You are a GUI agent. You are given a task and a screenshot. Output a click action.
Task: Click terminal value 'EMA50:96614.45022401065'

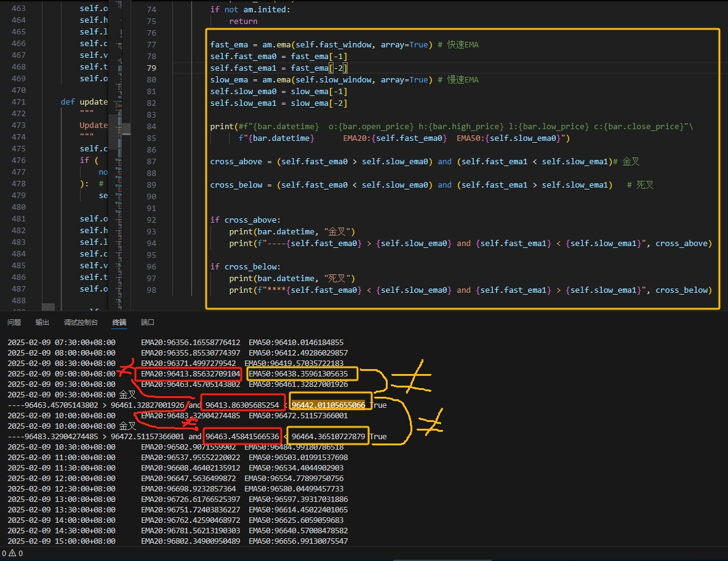click(298, 509)
